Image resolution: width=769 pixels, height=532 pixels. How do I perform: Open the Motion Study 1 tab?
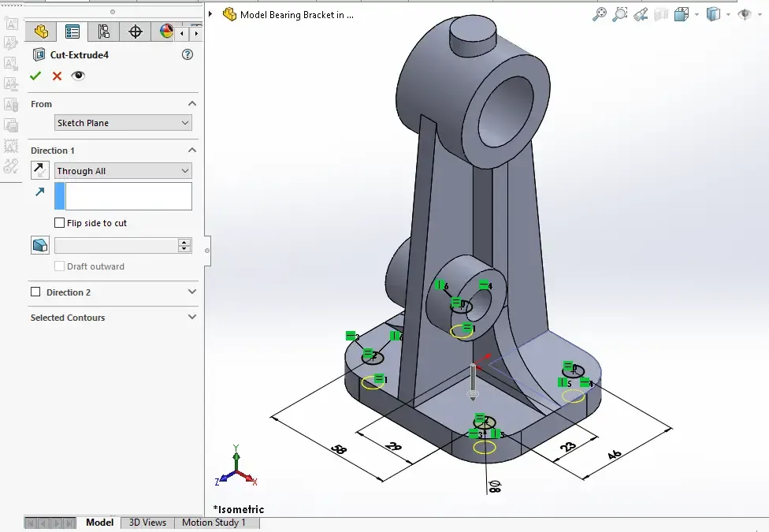pos(214,523)
